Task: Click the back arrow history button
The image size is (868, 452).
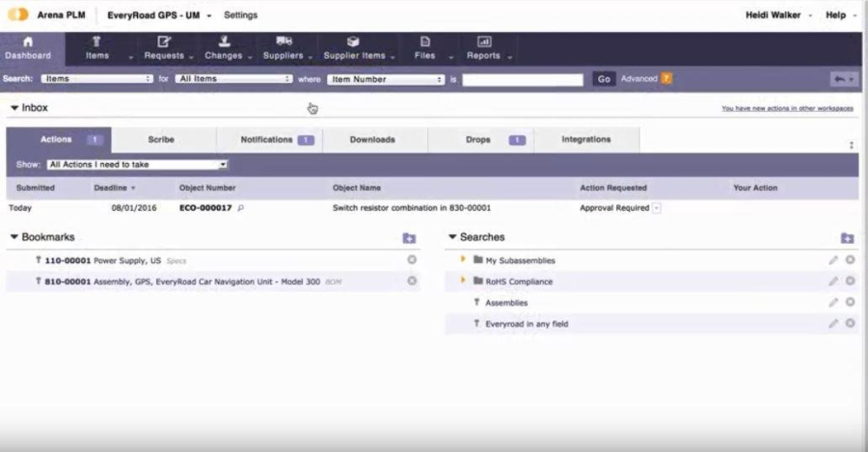Action: [845, 79]
